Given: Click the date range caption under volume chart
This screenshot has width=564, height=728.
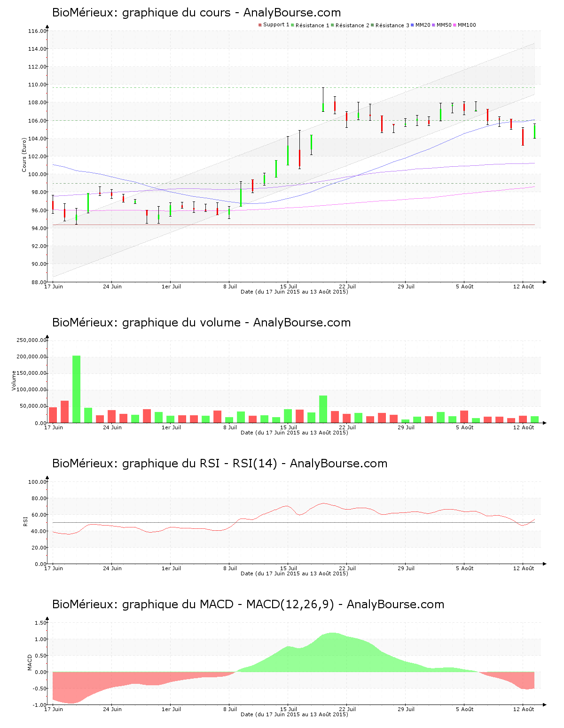Looking at the screenshot, I should coord(294,433).
